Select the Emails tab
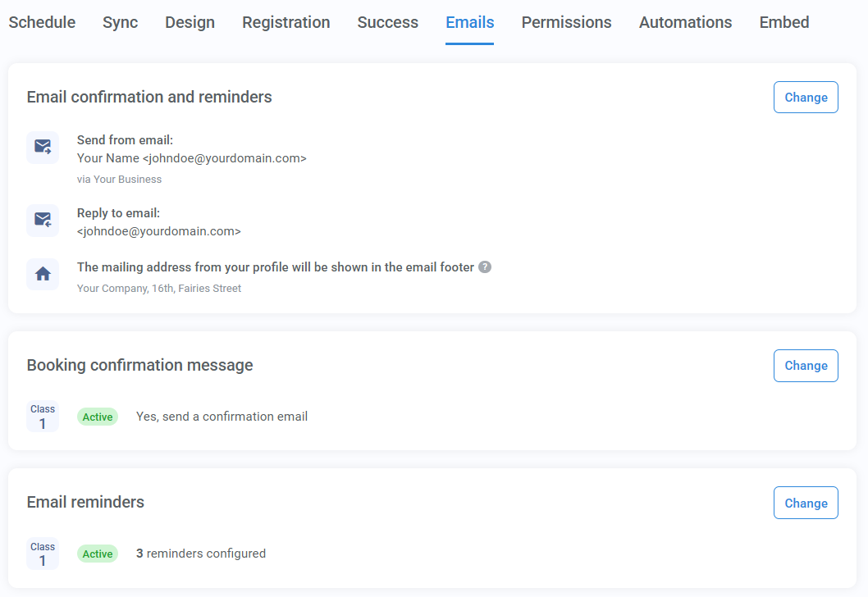 tap(469, 22)
